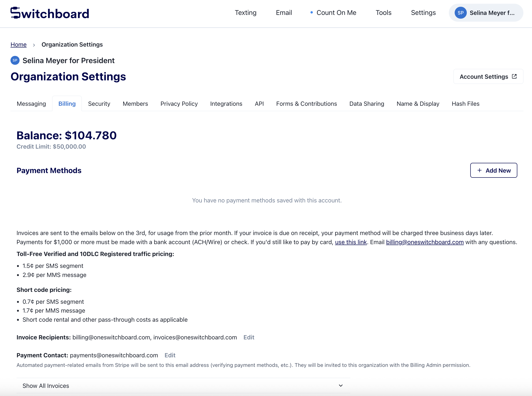Click the '0.7¢ per SMS segment' line
The image size is (532, 396).
tap(53, 302)
